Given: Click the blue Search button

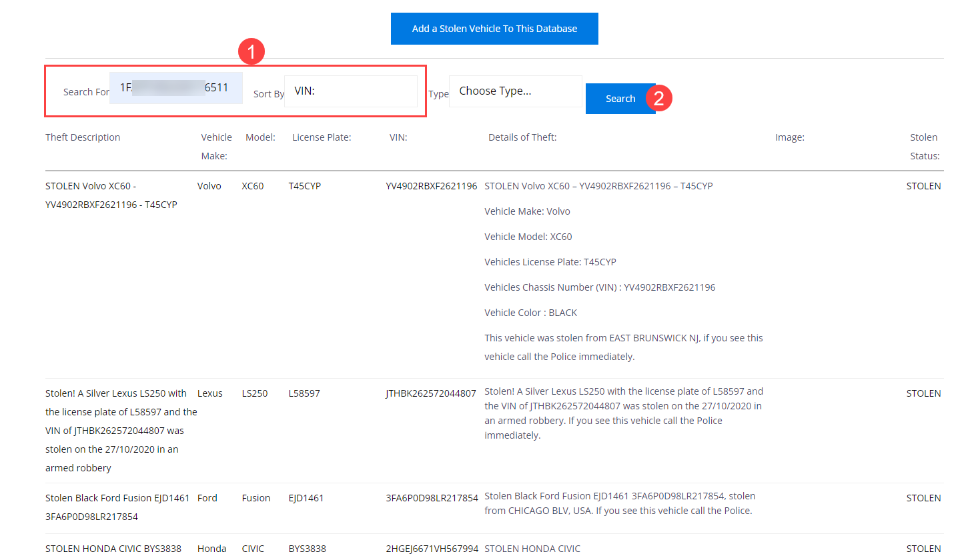Looking at the screenshot, I should [x=620, y=99].
